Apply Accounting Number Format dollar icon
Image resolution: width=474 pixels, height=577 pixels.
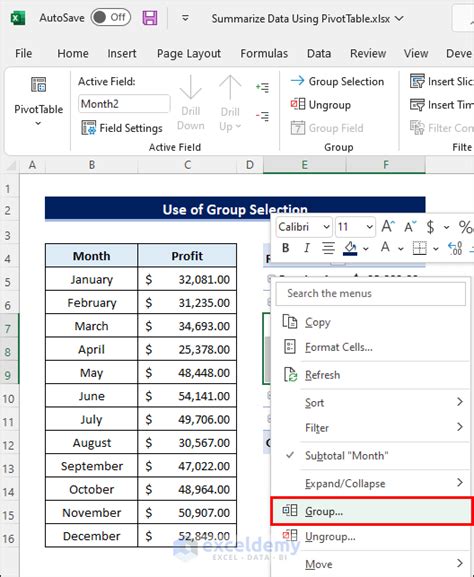430,227
